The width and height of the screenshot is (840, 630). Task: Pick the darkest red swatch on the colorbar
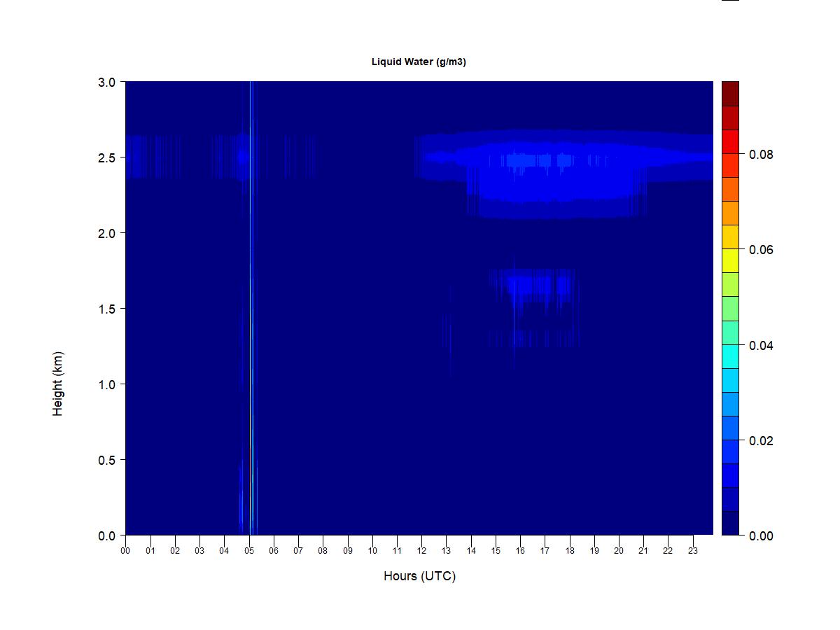pyautogui.click(x=730, y=94)
